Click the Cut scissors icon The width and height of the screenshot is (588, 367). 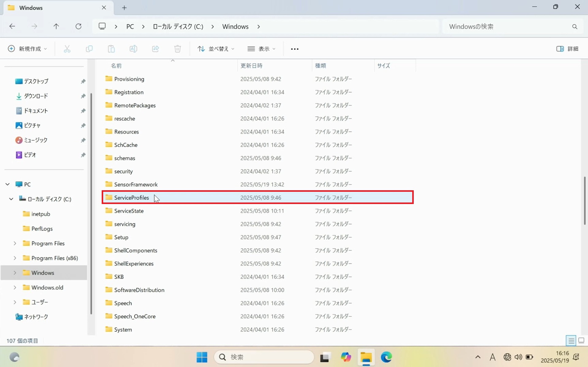point(67,49)
